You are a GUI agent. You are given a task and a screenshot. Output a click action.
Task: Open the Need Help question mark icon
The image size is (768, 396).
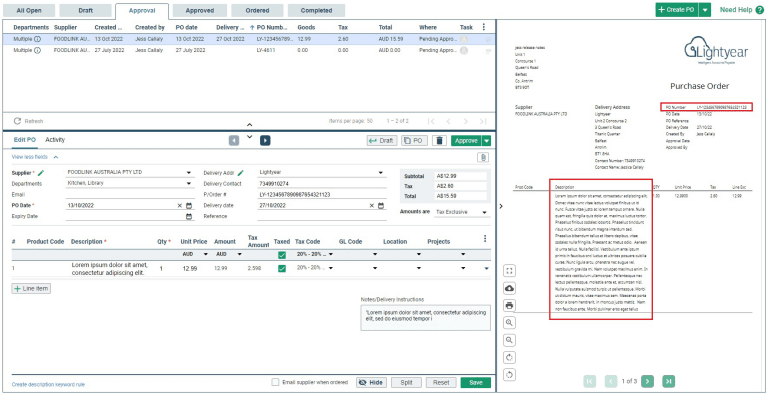760,10
